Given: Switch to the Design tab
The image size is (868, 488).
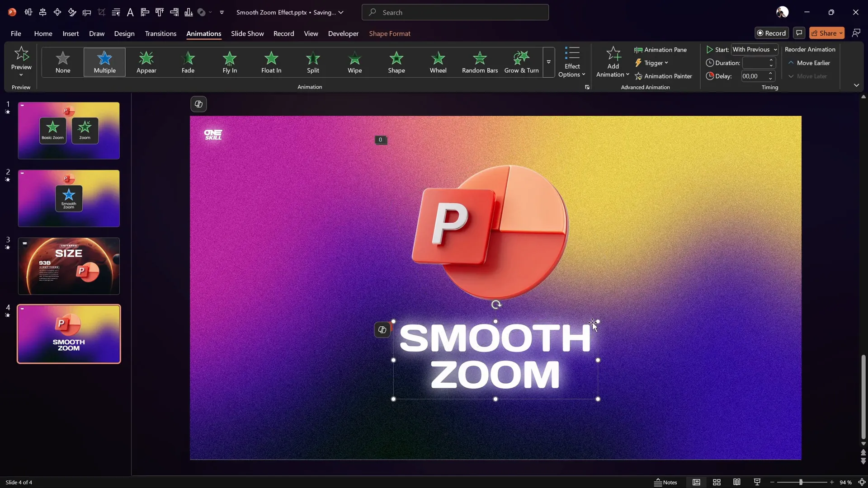Looking at the screenshot, I should [x=124, y=33].
